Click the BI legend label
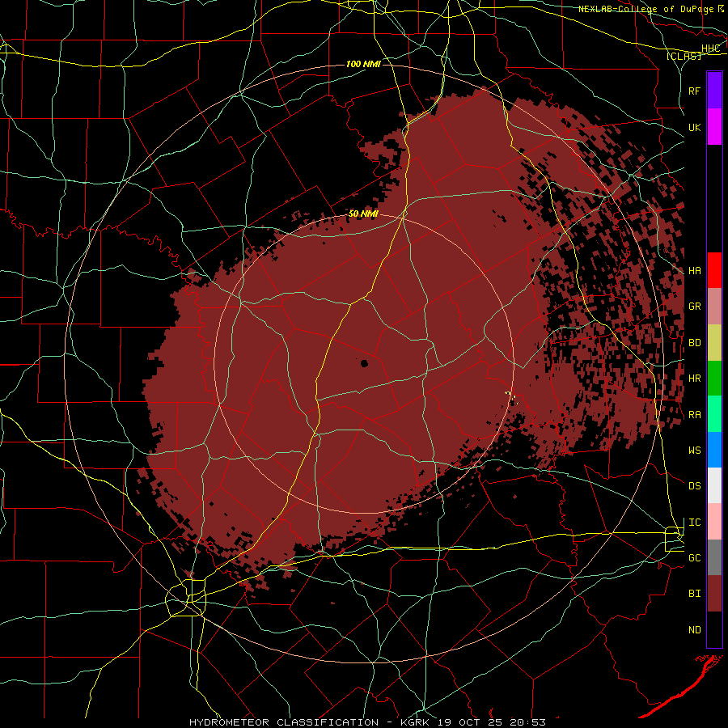Viewport: 728px width, 728px height. click(694, 594)
